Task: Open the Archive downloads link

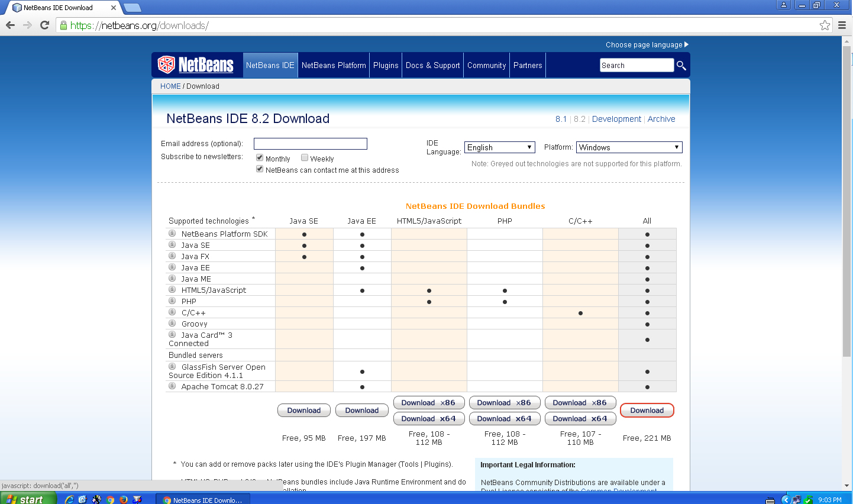Action: pos(661,119)
